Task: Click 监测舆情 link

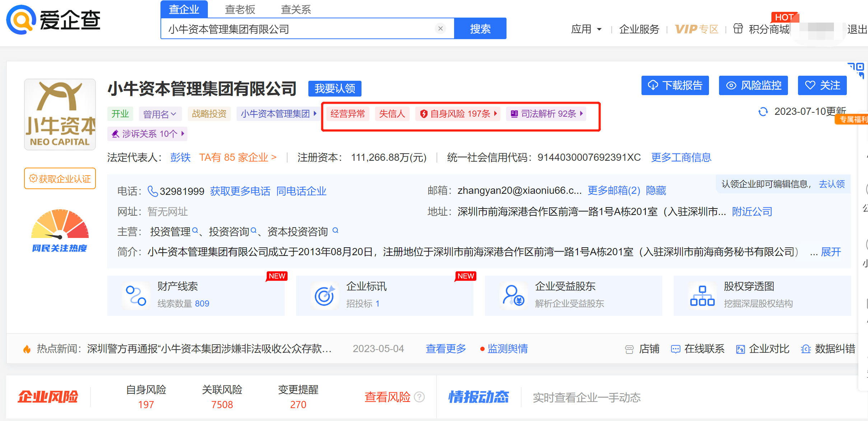Action: click(x=507, y=349)
